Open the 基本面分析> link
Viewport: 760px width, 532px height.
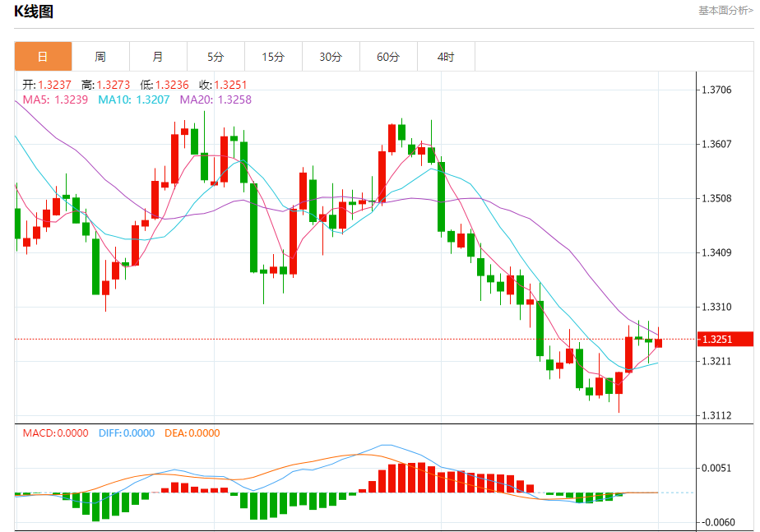click(x=725, y=11)
